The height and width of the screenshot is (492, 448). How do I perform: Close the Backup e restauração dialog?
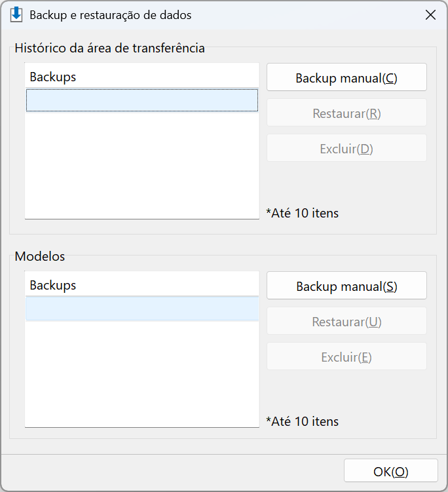430,15
